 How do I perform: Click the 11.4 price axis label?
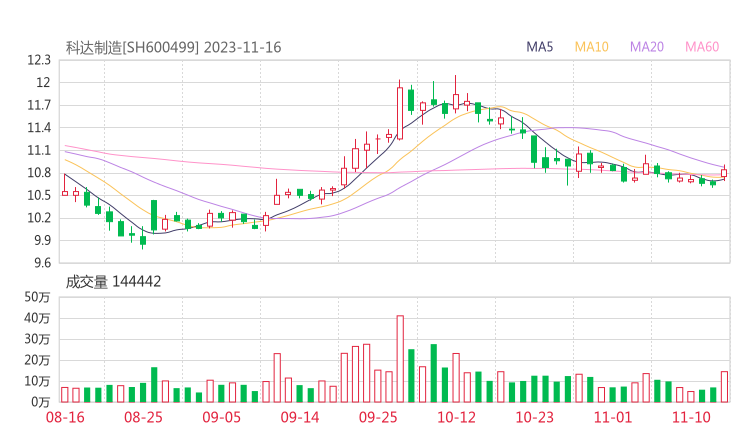(x=39, y=128)
